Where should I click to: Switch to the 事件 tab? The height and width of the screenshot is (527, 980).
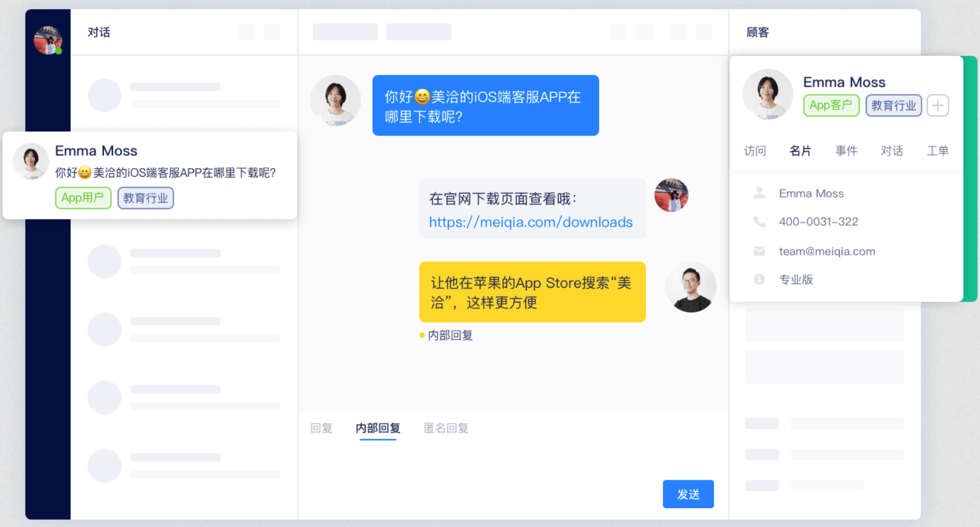pyautogui.click(x=846, y=151)
